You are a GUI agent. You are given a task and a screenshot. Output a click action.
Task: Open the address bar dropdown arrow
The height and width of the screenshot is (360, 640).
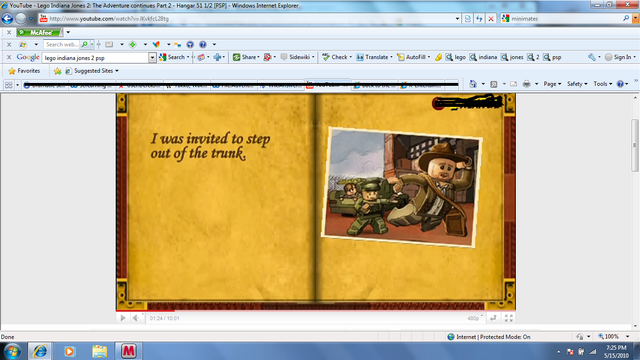pyautogui.click(x=457, y=18)
